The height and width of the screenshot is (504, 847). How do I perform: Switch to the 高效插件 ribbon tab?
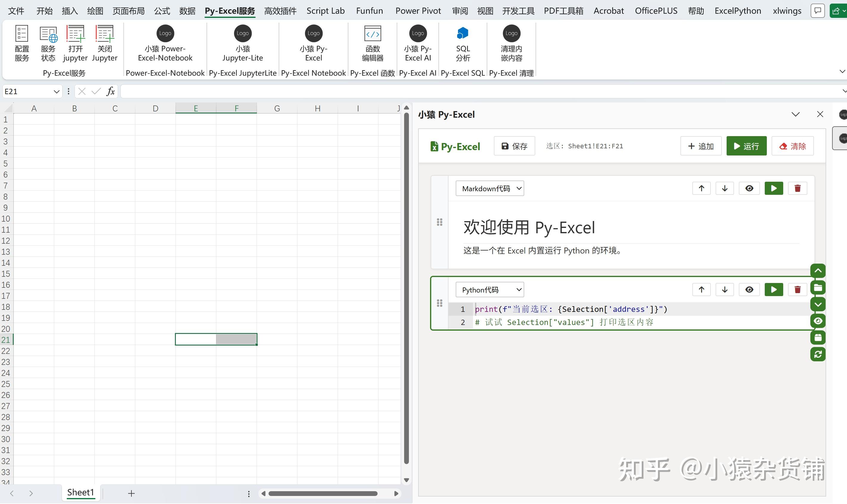[x=280, y=11]
